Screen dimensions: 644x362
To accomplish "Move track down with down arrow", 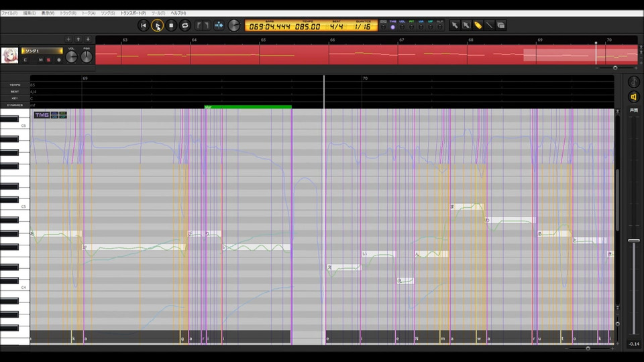I will tap(88, 39).
